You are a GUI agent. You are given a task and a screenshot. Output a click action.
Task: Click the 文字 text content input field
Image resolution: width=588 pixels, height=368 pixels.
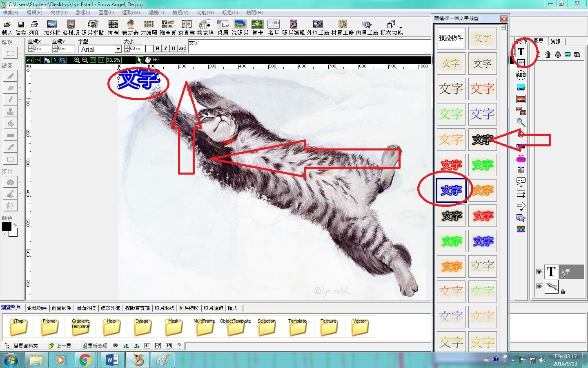pos(310,46)
